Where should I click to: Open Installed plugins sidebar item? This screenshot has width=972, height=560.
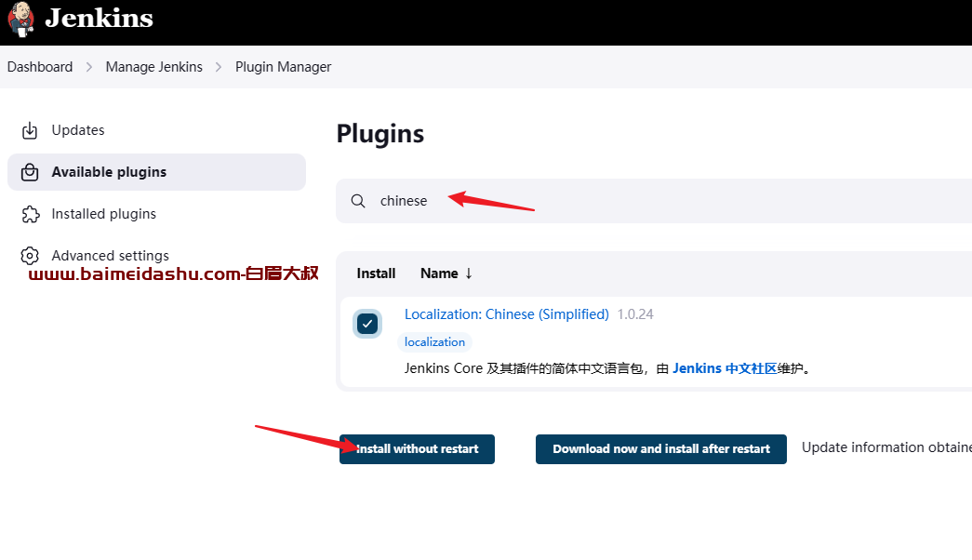click(x=156, y=214)
